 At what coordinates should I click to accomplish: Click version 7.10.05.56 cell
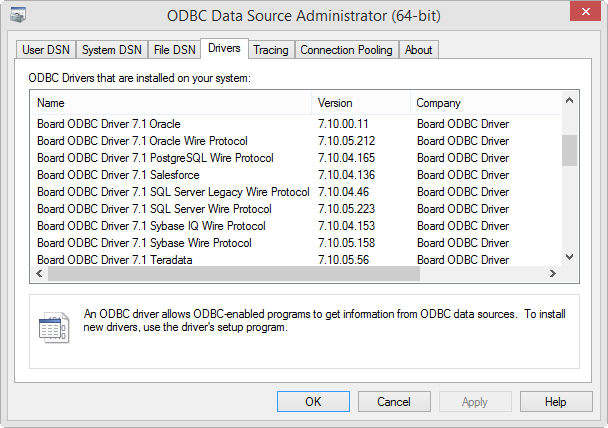tap(344, 260)
